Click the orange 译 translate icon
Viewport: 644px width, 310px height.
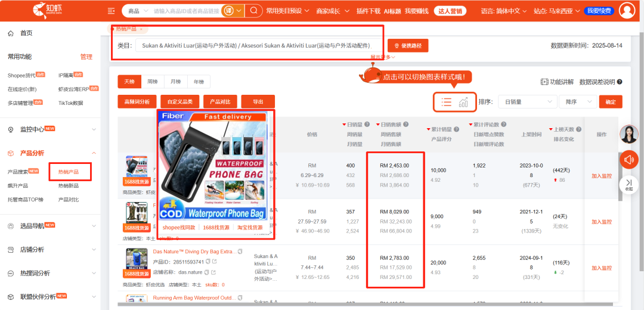(x=228, y=11)
